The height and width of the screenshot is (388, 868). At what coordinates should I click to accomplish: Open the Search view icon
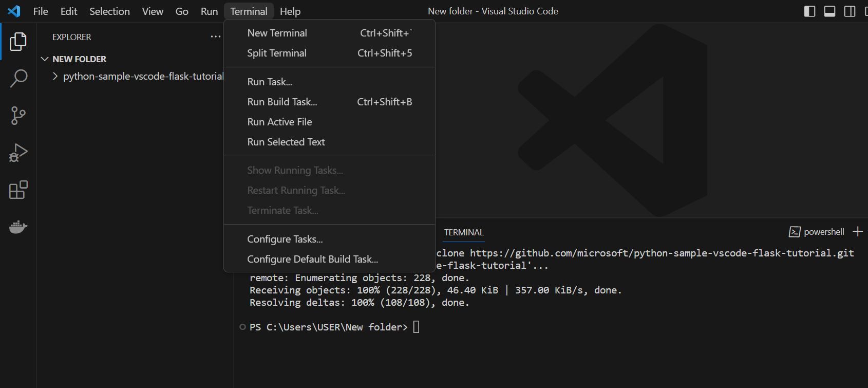18,79
